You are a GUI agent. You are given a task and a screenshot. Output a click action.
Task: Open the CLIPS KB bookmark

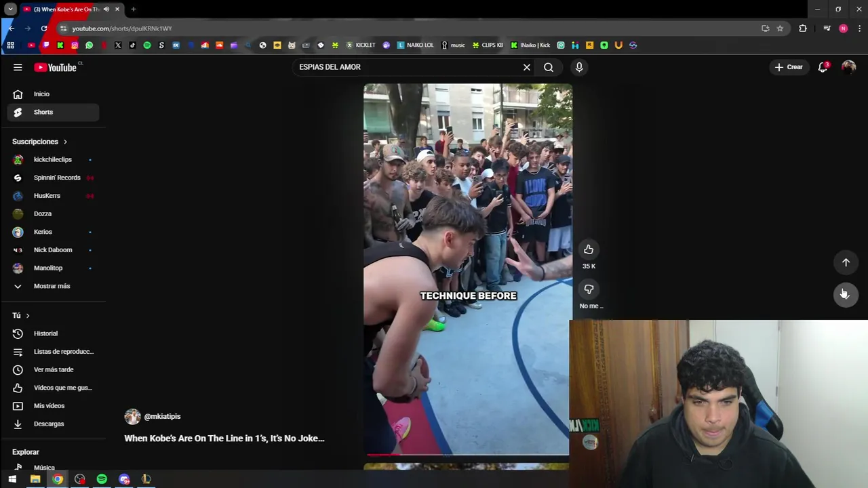(488, 45)
